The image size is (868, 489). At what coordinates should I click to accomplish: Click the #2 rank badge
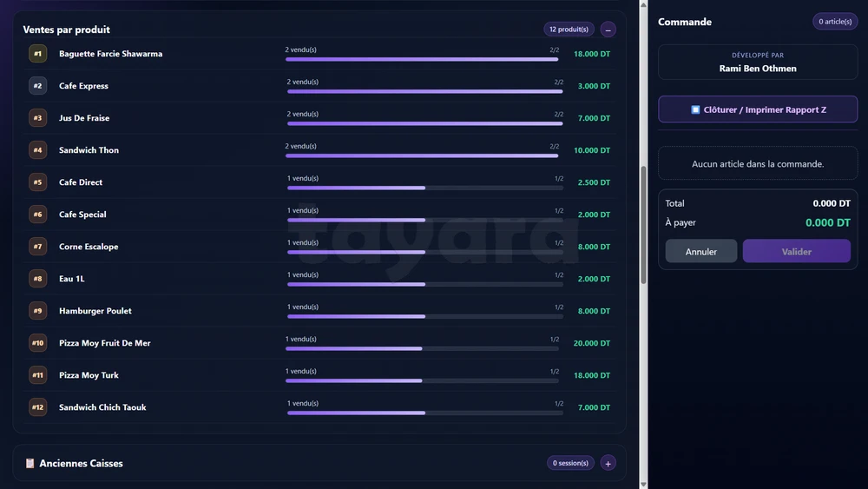[x=37, y=86]
